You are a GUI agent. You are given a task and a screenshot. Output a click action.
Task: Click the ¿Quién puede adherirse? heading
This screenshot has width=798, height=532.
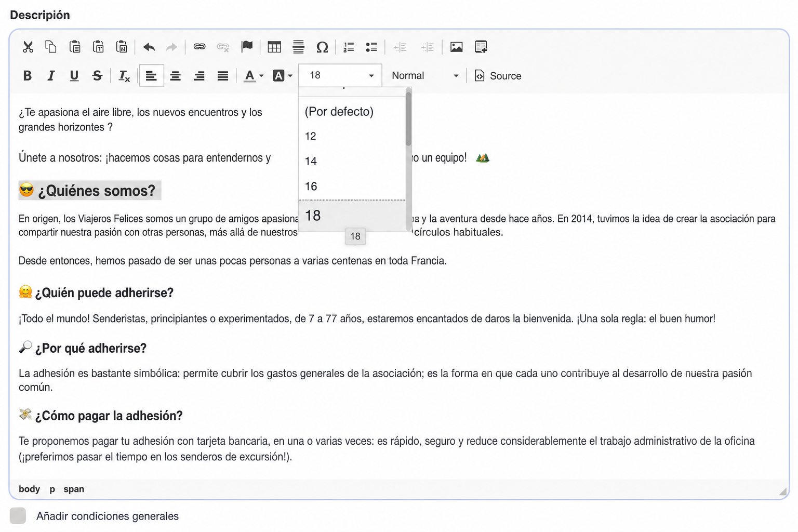[x=96, y=293]
